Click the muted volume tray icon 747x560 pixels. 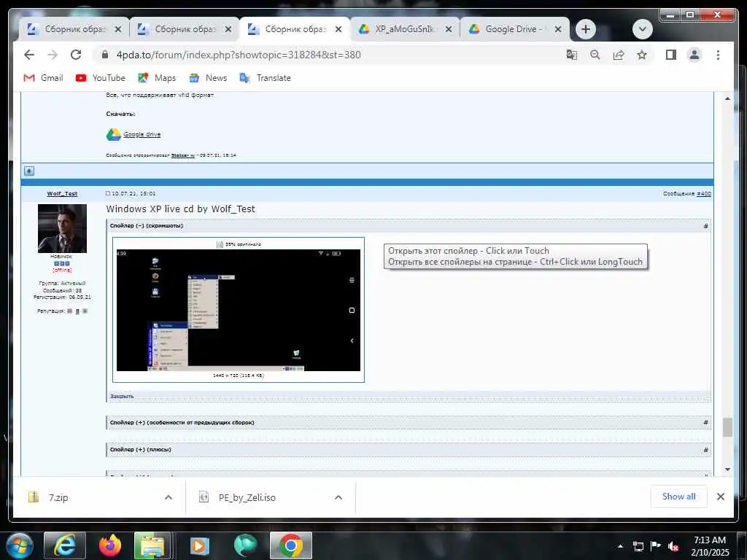(x=673, y=546)
